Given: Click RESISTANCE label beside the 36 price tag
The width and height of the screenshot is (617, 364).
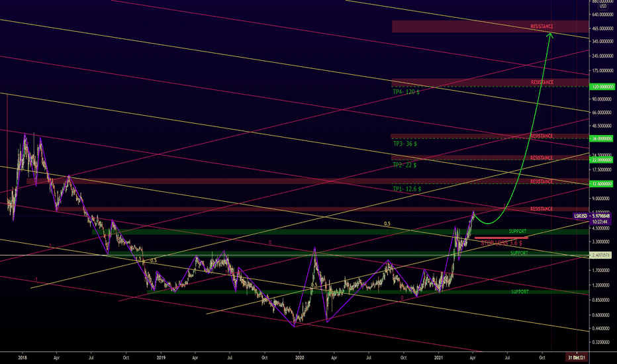Looking at the screenshot, I should pos(542,136).
